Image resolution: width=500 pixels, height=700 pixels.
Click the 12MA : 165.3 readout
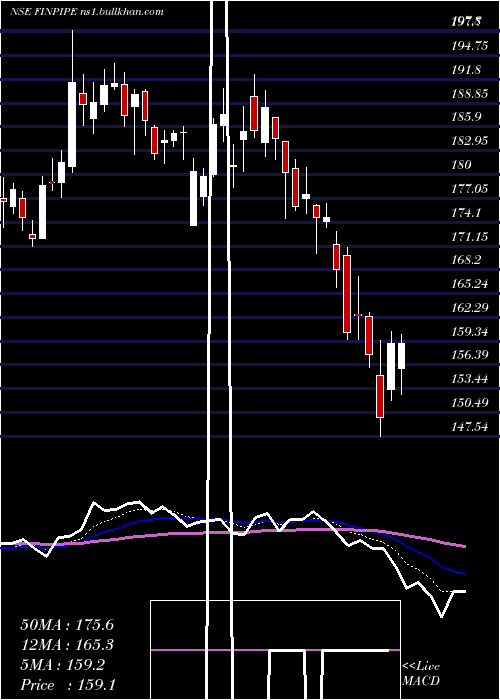67,645
